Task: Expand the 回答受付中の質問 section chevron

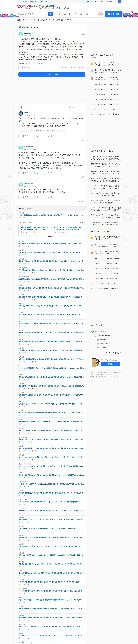Action: 84,209
